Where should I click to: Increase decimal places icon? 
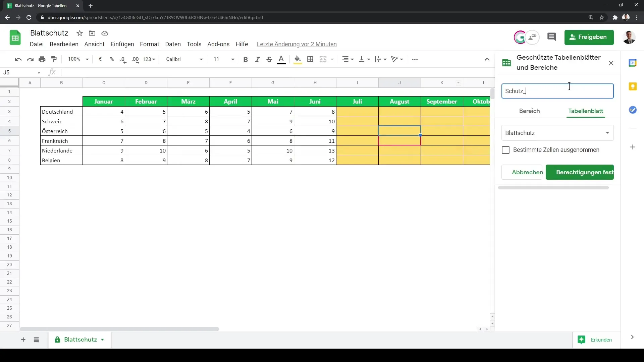pos(135,60)
